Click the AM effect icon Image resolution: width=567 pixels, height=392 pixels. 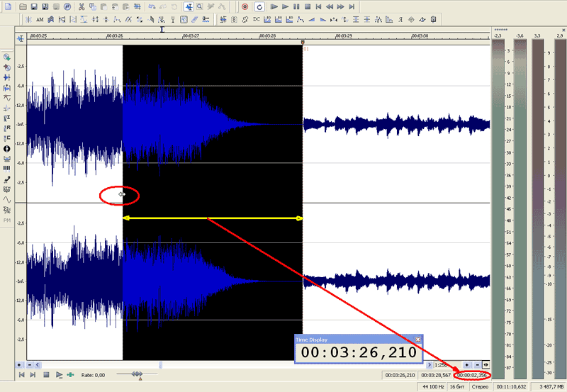click(x=39, y=19)
